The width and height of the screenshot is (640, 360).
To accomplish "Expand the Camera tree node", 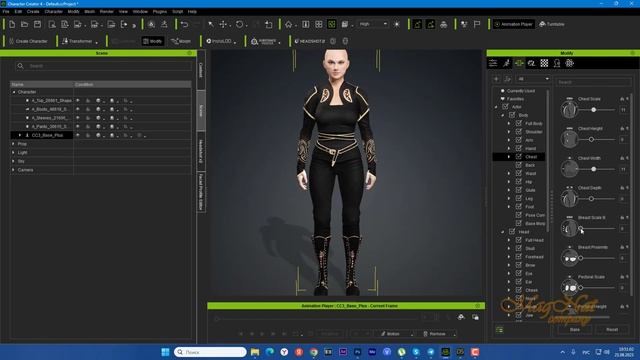I will click(x=13, y=170).
